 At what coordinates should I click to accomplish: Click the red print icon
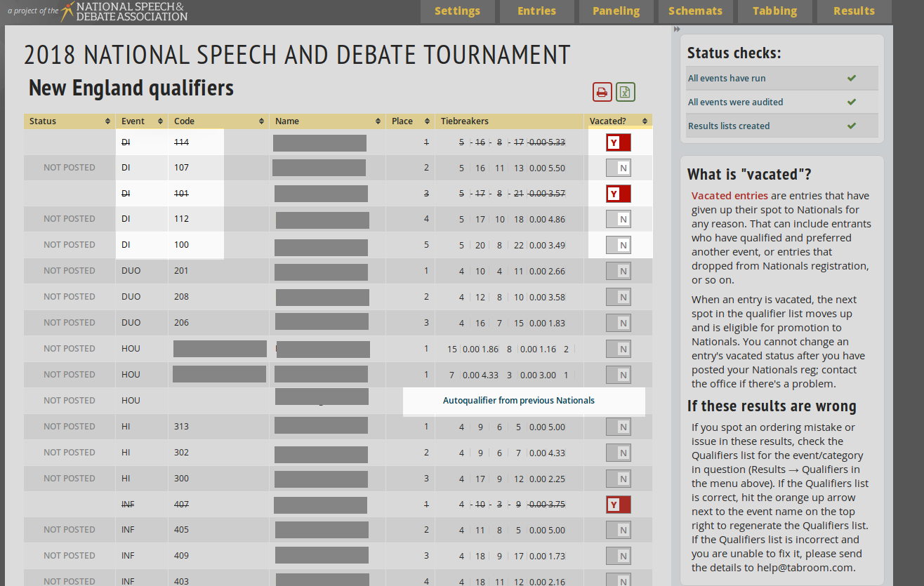click(x=602, y=92)
